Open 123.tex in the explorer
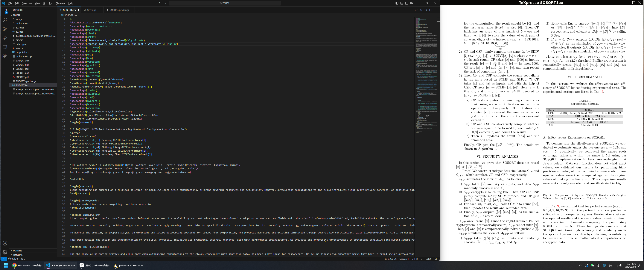644x270 pixels. 33,31
